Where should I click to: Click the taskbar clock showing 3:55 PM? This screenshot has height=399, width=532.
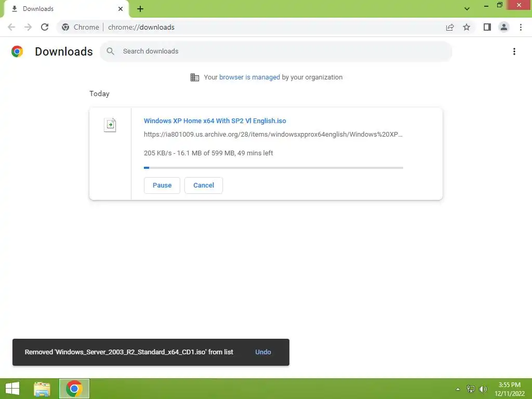click(x=509, y=389)
